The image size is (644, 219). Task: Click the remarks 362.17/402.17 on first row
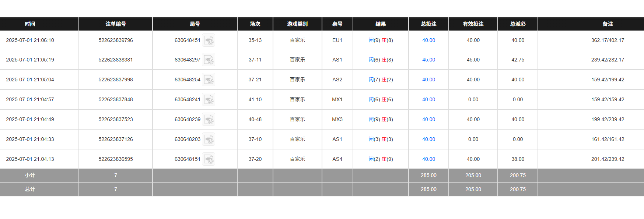tap(608, 40)
